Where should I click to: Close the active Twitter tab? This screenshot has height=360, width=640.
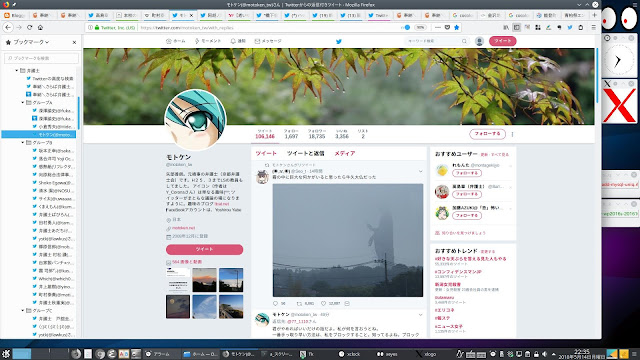[191, 15]
